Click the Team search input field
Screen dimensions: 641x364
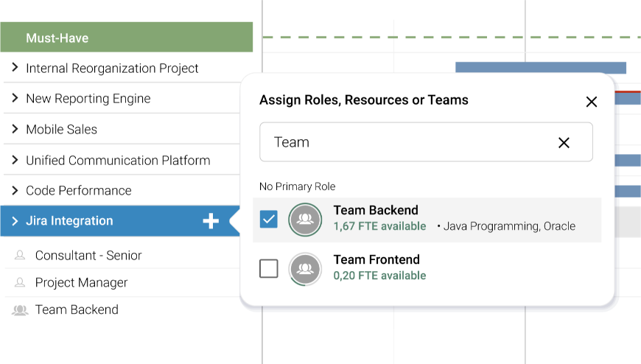pos(405,142)
